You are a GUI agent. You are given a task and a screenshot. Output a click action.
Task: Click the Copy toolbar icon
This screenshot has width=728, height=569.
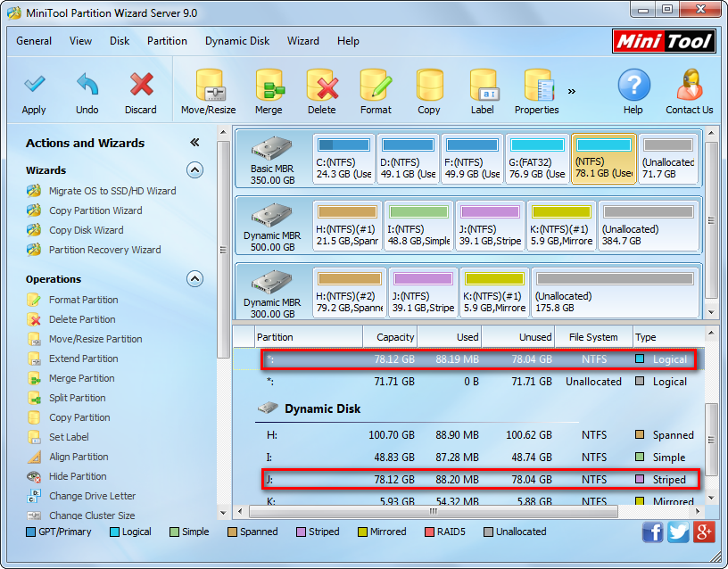(429, 85)
